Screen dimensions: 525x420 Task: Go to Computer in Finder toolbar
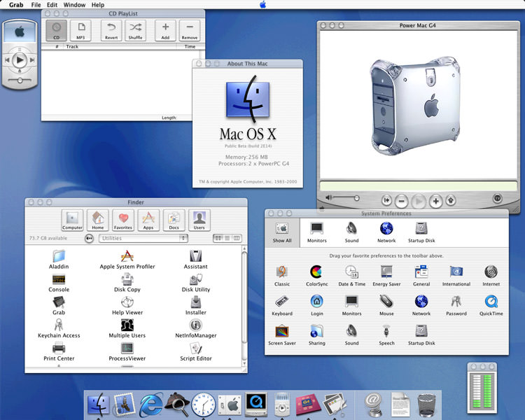point(72,220)
